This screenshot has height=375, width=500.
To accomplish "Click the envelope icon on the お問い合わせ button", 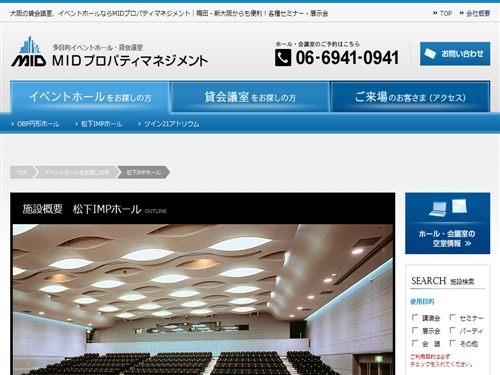I will [430, 53].
